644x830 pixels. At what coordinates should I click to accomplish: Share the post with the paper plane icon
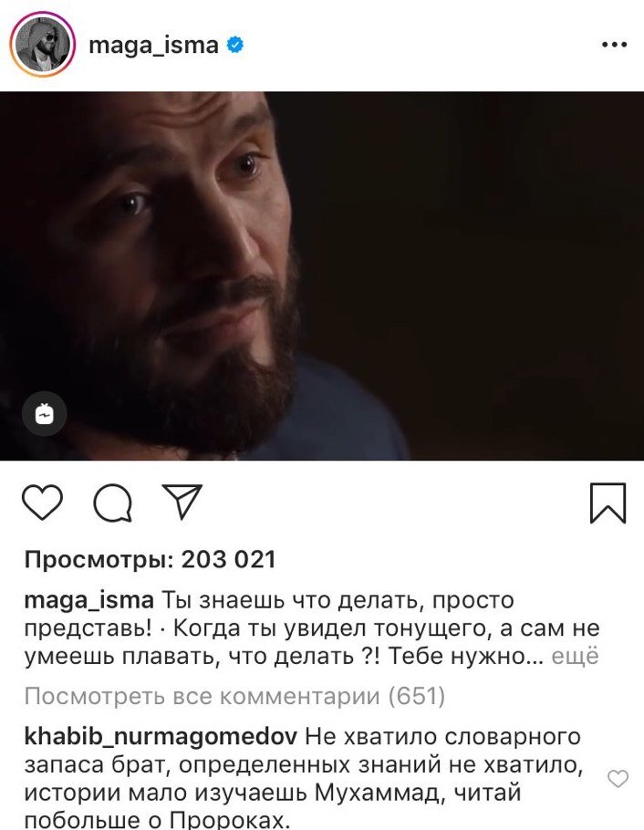(x=182, y=501)
